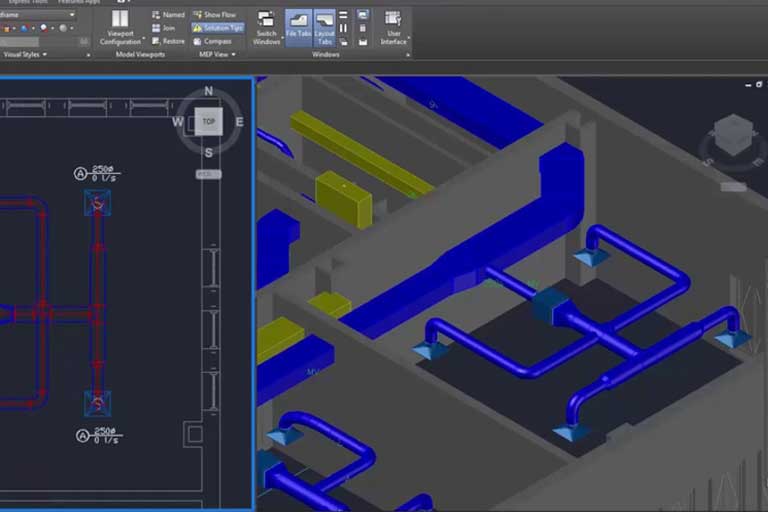Click the ViewCube in the 3D viewport
The height and width of the screenshot is (512, 768).
(x=733, y=134)
